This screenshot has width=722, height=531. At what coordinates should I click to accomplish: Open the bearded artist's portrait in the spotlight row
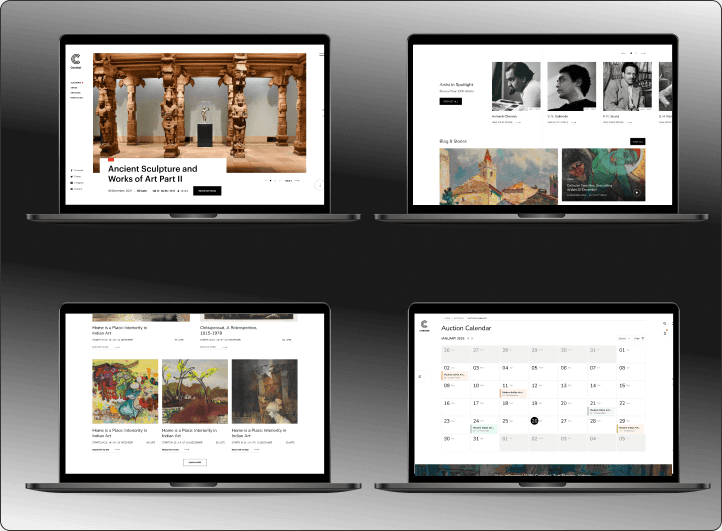[516, 87]
